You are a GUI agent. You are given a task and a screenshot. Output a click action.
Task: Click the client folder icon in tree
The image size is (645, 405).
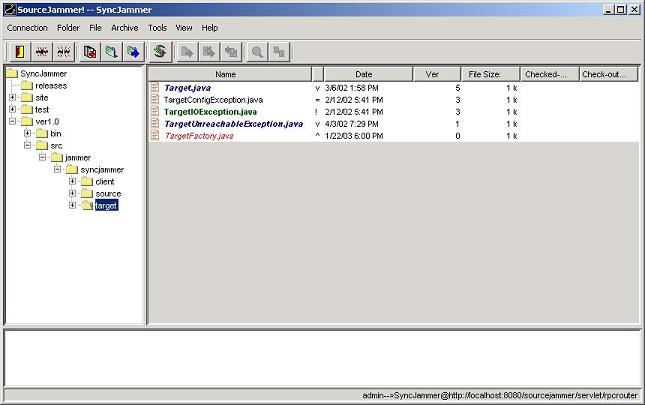(x=87, y=181)
